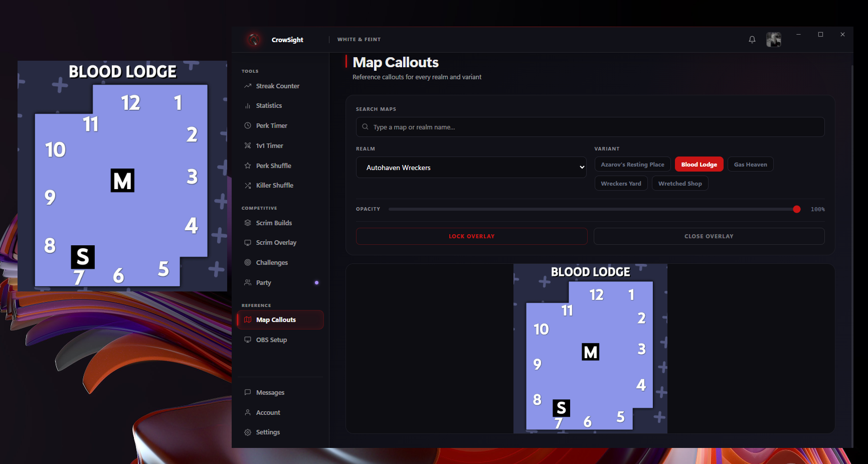The image size is (868, 464).
Task: Select the Wretched Shop variant
Action: (680, 183)
